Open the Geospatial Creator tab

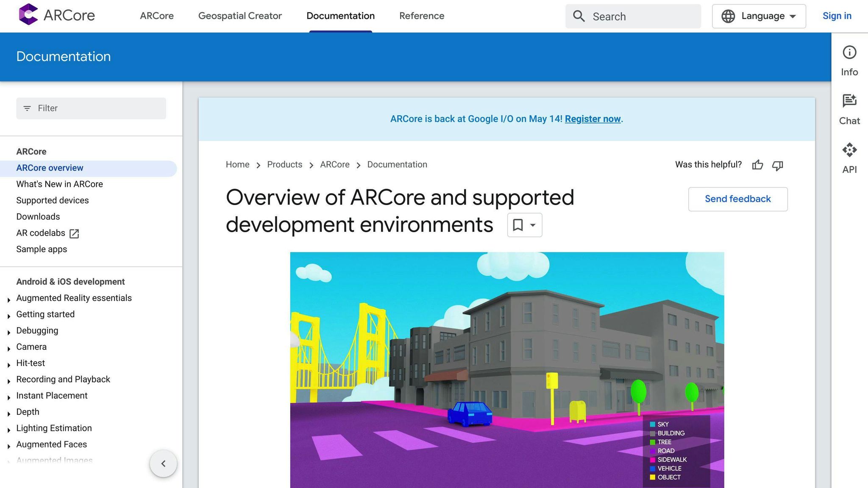[240, 16]
